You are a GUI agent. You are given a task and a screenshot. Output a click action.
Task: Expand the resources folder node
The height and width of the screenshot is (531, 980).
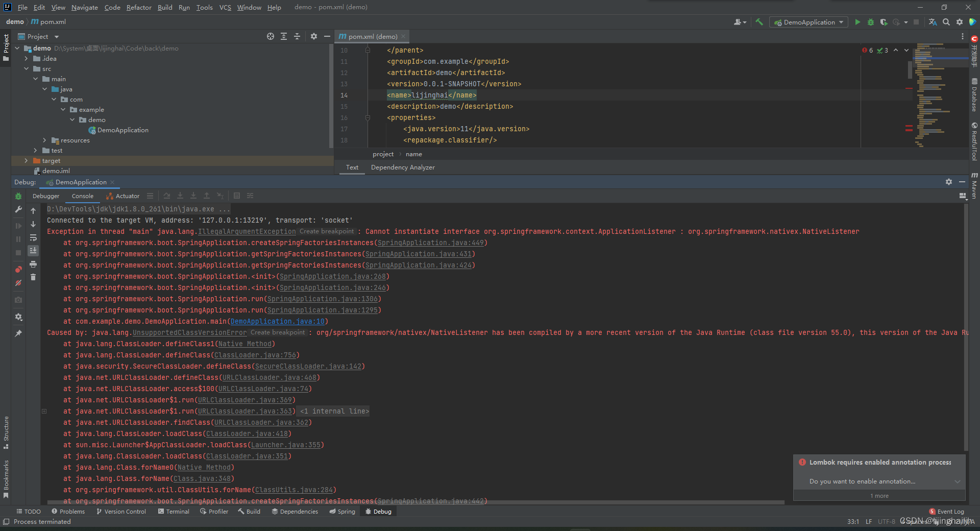click(x=44, y=140)
